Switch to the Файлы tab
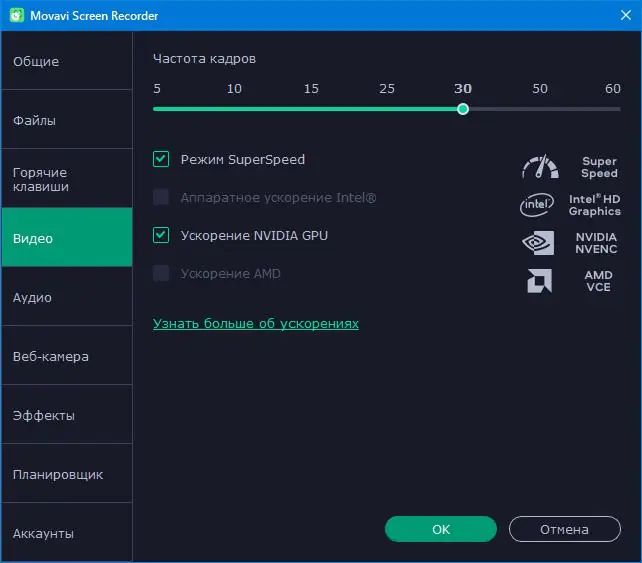The image size is (642, 563). pyautogui.click(x=67, y=120)
